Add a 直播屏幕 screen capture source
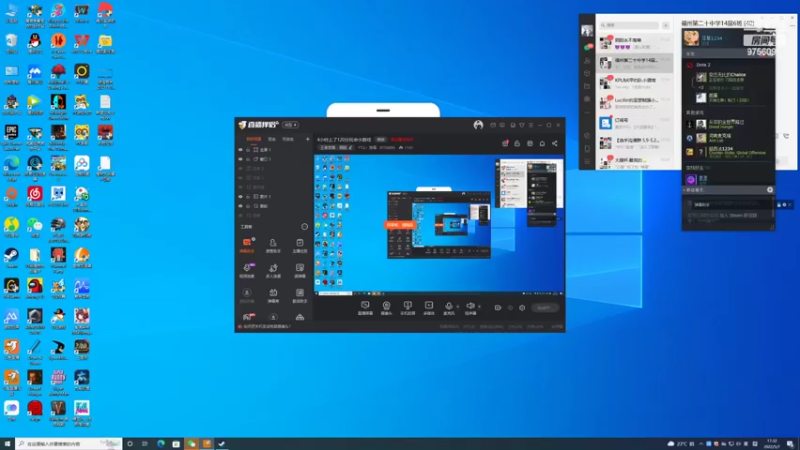The image size is (800, 450). pyautogui.click(x=365, y=308)
